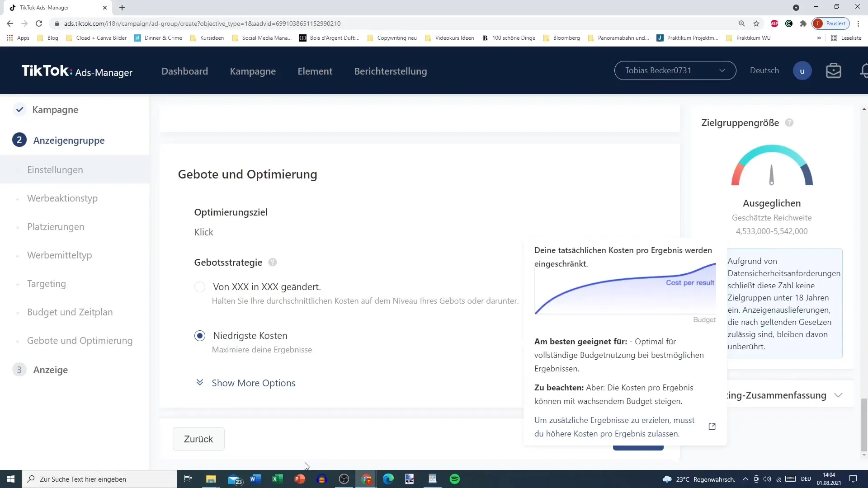
Task: Open the Element menu
Action: click(315, 71)
